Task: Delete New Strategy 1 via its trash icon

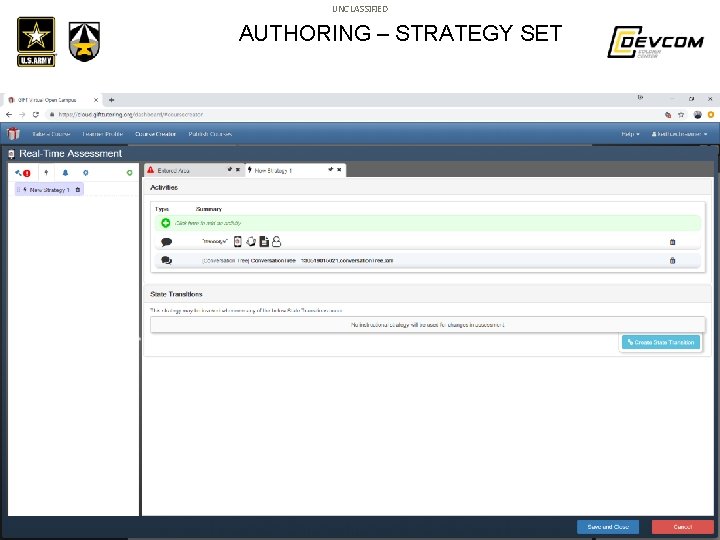Action: click(78, 190)
